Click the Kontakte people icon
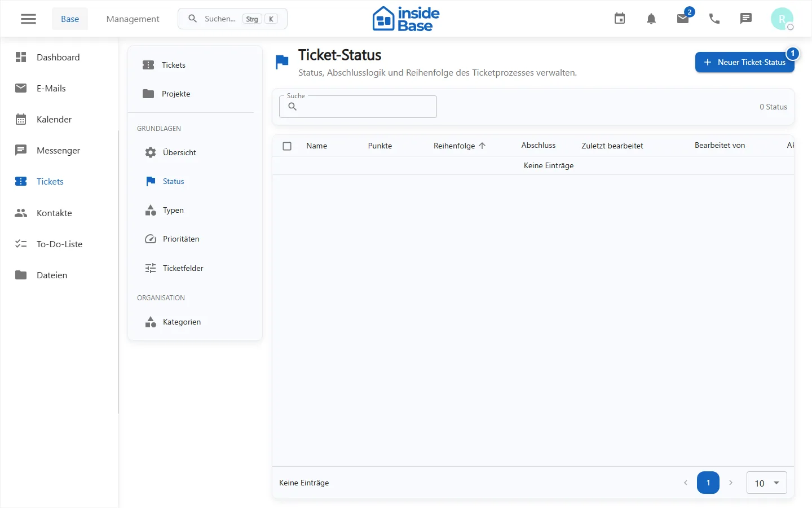812x508 pixels. (x=21, y=213)
